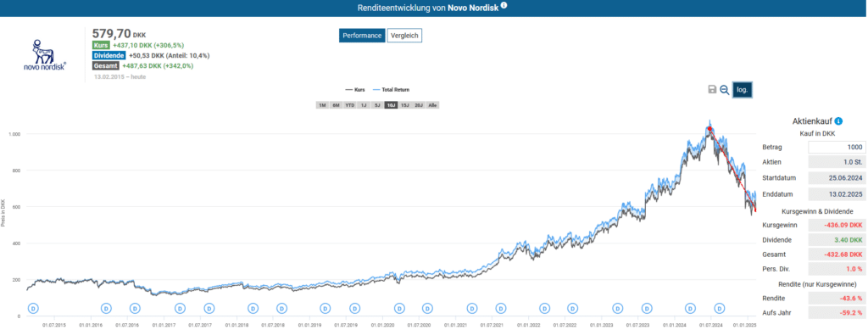868x330 pixels.
Task: Click the Gesamt value -432.68 DKK
Action: [837, 254]
